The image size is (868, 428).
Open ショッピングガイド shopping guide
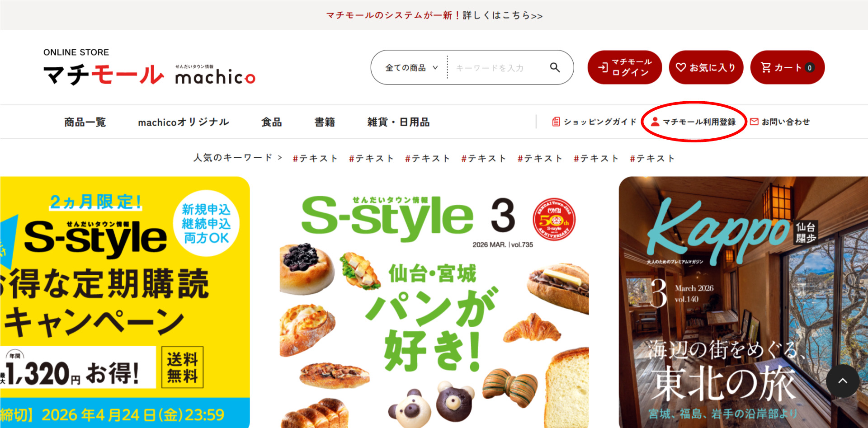pos(594,122)
